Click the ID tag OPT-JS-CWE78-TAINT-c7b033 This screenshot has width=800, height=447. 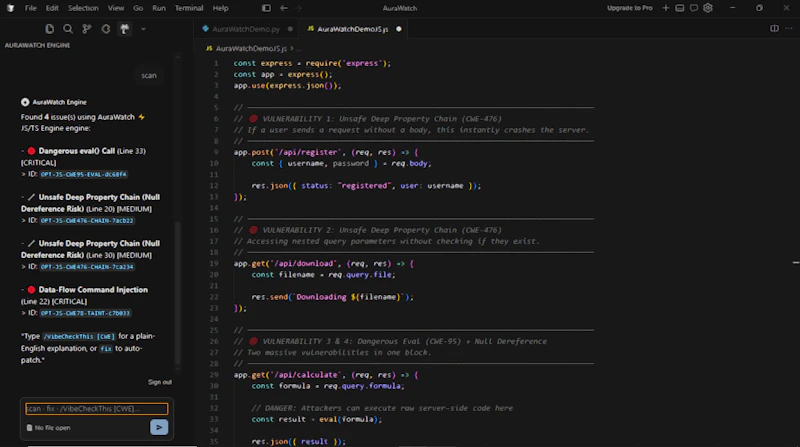coord(85,313)
